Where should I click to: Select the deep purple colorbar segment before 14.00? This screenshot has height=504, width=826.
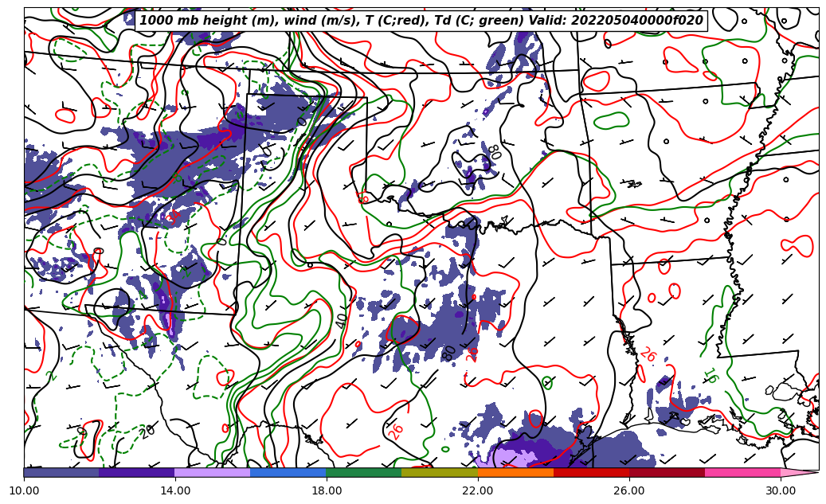(137, 472)
